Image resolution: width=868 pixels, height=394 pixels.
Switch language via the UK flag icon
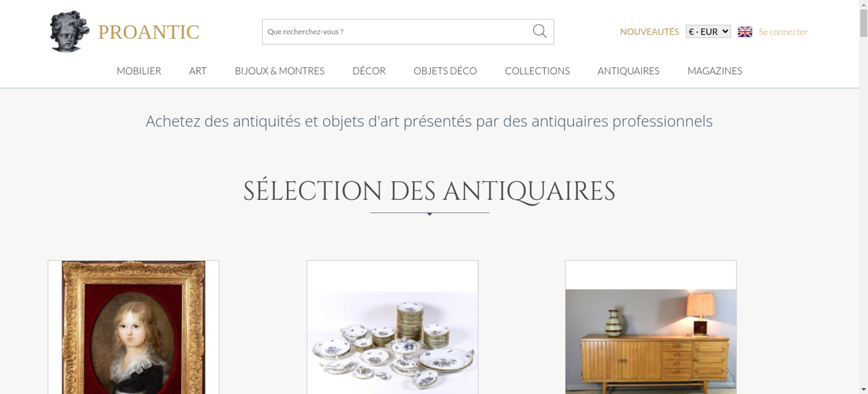pos(745,32)
